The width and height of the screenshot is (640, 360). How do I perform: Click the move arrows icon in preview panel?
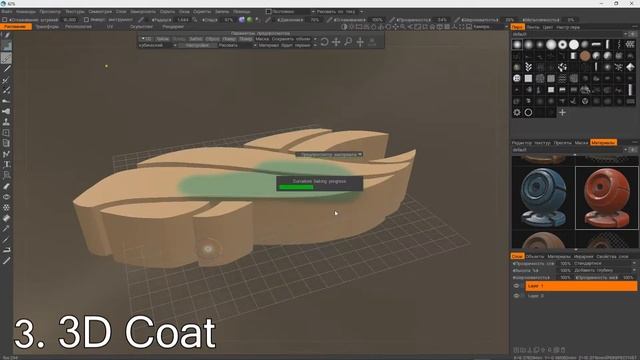(336, 42)
